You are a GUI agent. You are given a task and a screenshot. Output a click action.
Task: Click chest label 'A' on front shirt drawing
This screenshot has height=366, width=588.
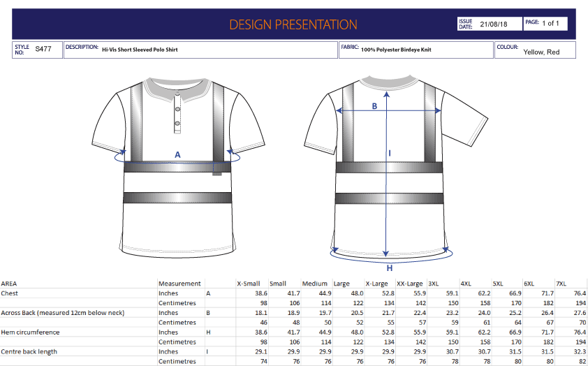(x=178, y=154)
